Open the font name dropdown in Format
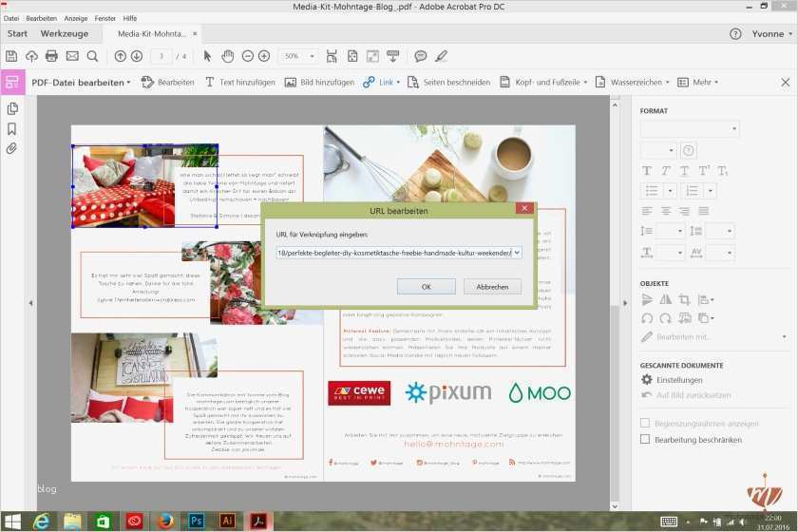The width and height of the screenshot is (798, 532). coord(690,129)
